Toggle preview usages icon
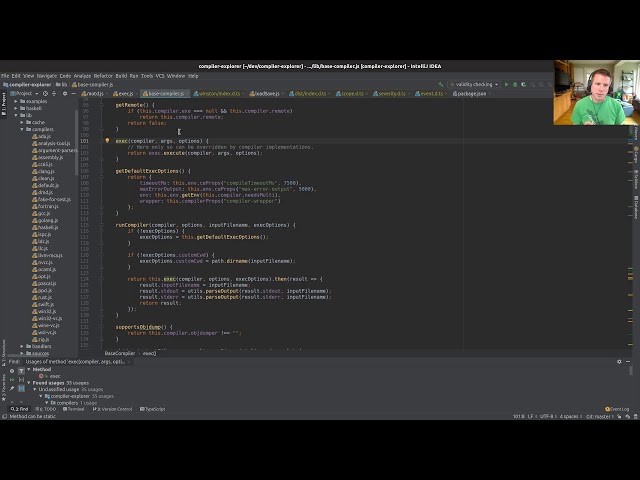Screen dimensions: 640x480 click(x=21, y=389)
